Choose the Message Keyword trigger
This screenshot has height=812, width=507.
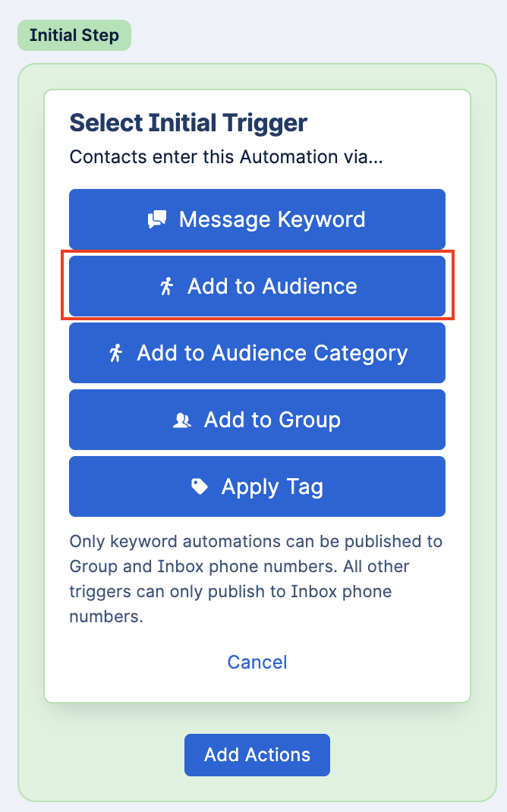pos(257,219)
